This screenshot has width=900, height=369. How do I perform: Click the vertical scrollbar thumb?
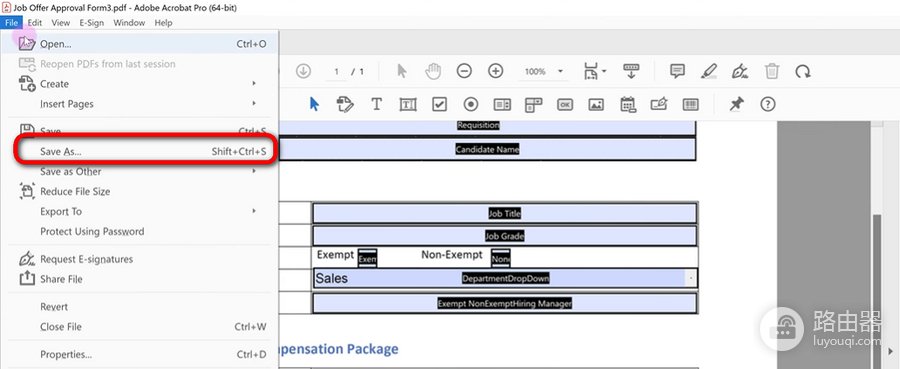[877, 277]
